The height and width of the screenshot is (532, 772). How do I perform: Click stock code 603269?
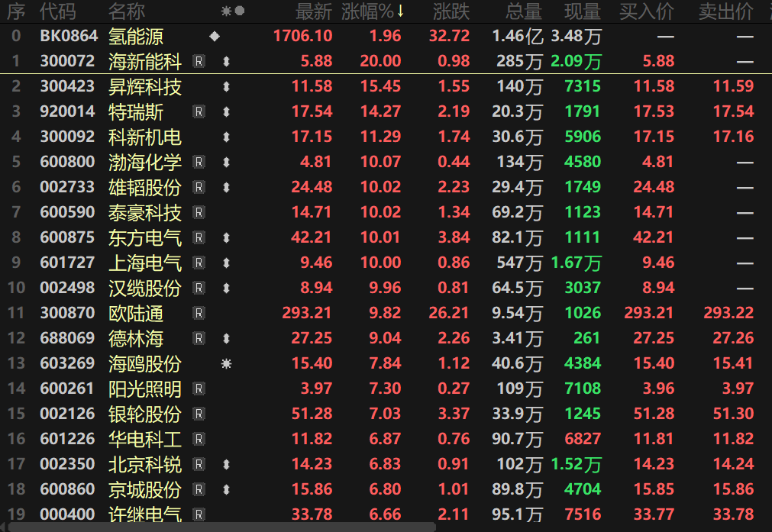coord(67,363)
